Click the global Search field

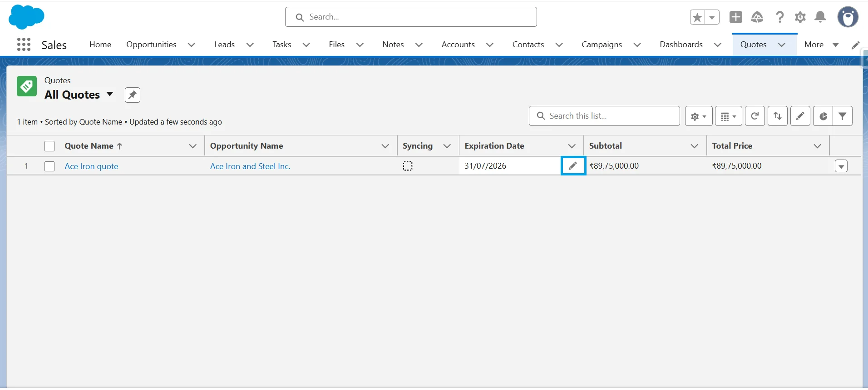pos(411,17)
